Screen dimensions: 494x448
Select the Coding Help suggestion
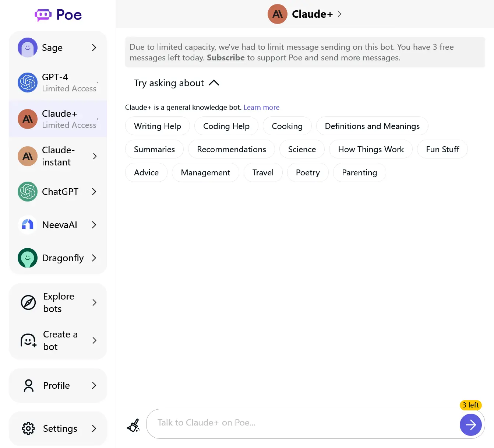(226, 126)
